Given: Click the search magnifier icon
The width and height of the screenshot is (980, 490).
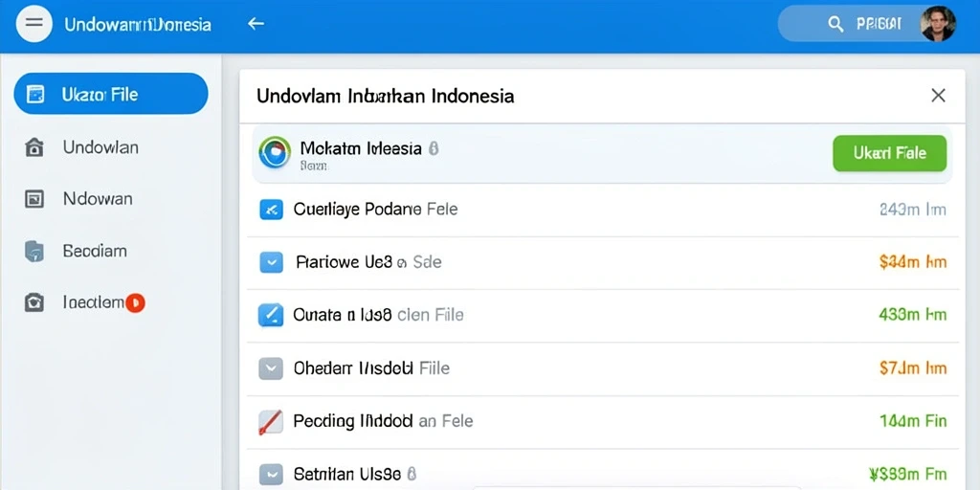Looking at the screenshot, I should (x=835, y=24).
